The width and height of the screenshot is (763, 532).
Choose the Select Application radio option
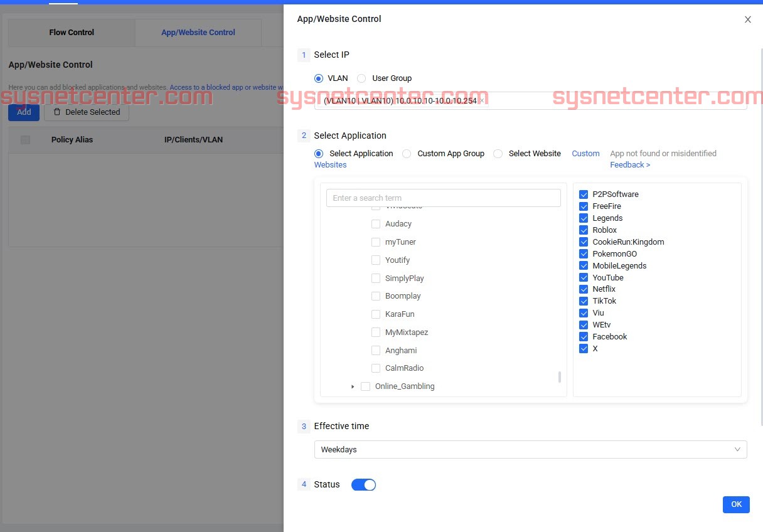coord(319,154)
